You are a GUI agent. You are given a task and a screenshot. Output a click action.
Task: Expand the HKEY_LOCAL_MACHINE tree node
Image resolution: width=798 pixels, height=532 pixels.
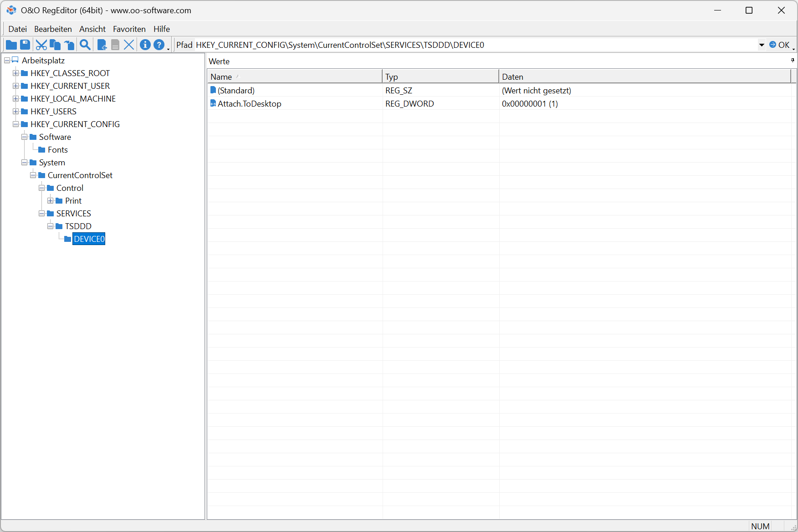(x=15, y=99)
